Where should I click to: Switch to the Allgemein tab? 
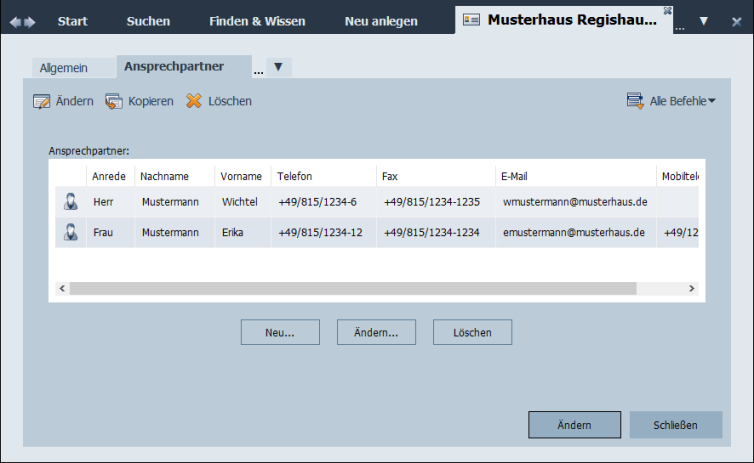click(64, 68)
